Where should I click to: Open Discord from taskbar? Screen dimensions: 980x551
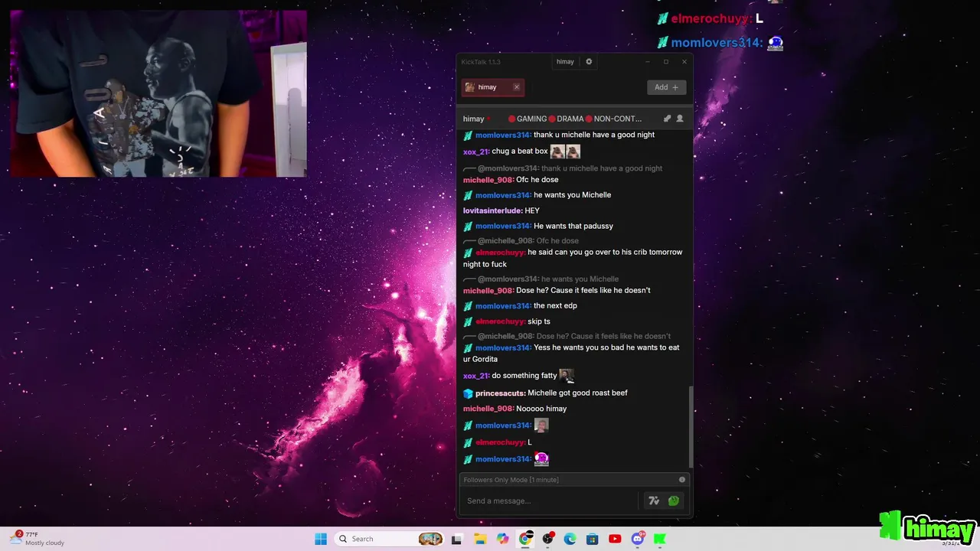pyautogui.click(x=638, y=539)
